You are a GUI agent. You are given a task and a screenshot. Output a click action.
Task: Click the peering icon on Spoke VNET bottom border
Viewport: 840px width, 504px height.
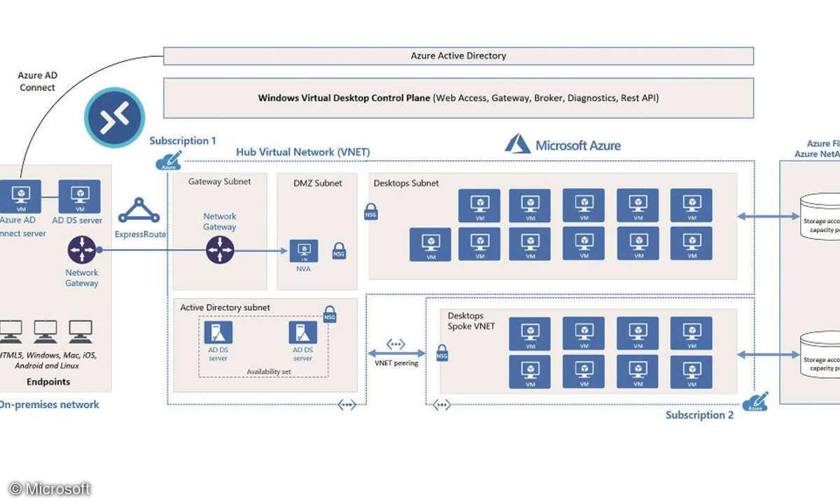[442, 405]
